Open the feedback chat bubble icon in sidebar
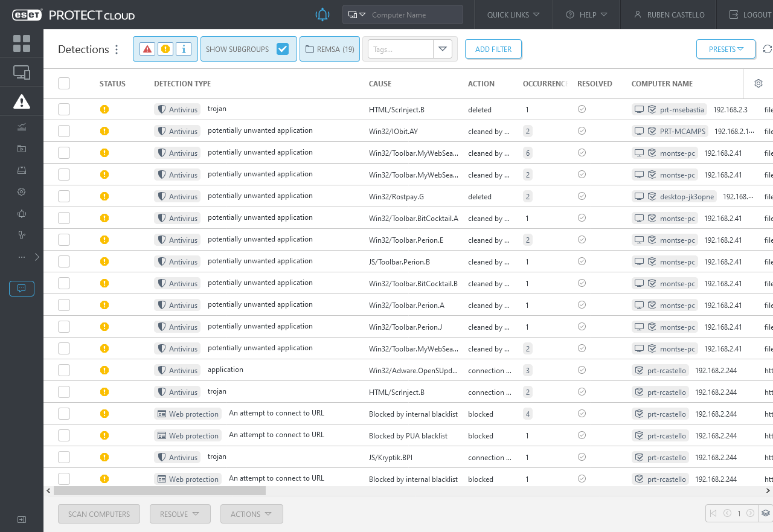773x532 pixels. point(22,289)
